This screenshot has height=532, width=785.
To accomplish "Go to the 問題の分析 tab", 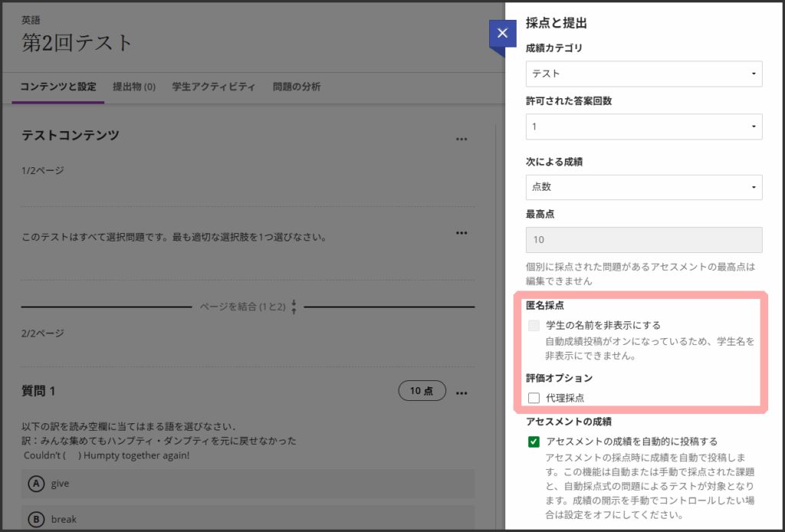I will (x=297, y=87).
